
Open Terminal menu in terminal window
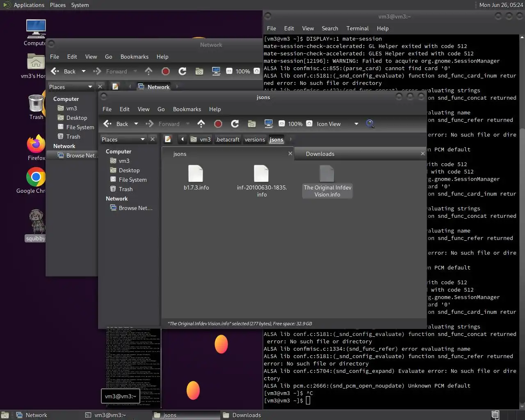[x=358, y=28]
